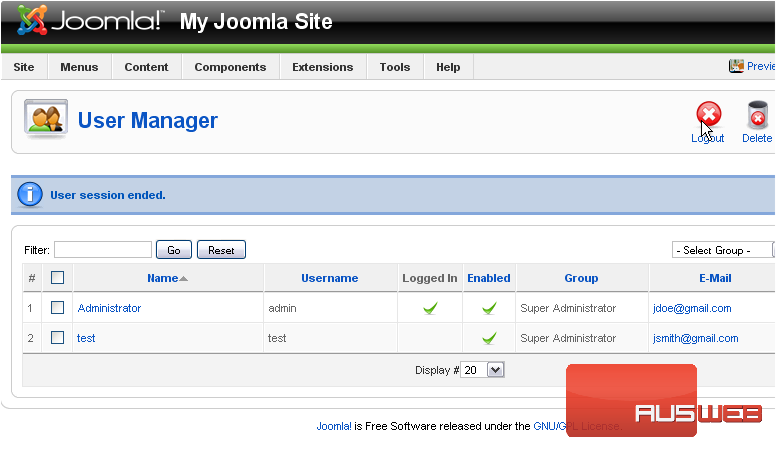Tick the checkbox beside test user
The image size is (776, 450).
tap(57, 338)
